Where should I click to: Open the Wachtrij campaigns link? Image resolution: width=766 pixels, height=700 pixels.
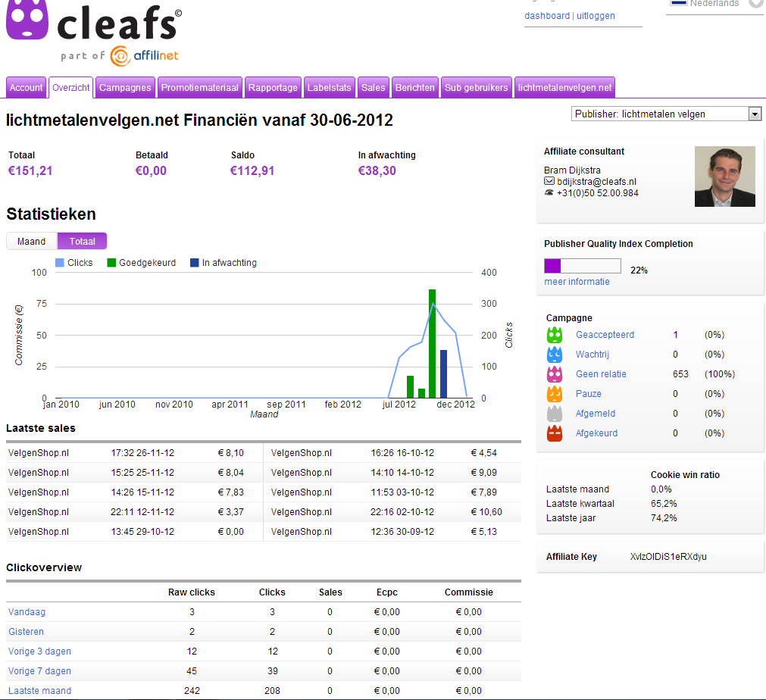[x=592, y=354]
